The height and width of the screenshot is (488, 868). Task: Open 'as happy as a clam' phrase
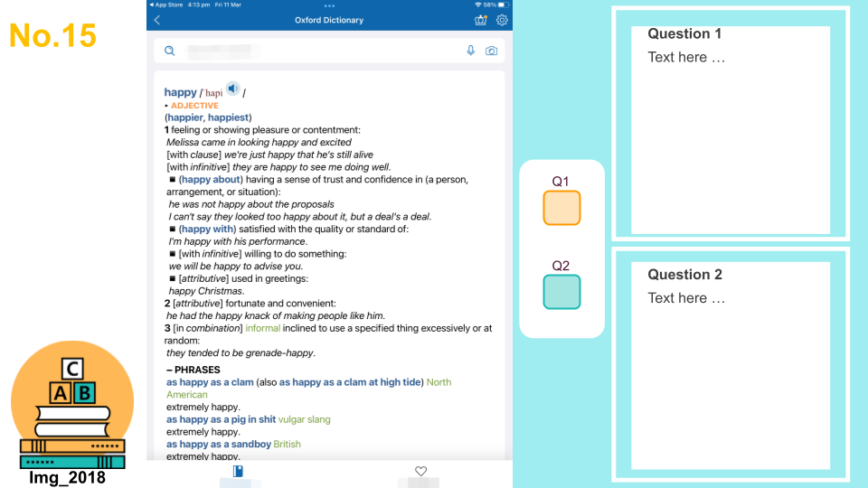[210, 382]
